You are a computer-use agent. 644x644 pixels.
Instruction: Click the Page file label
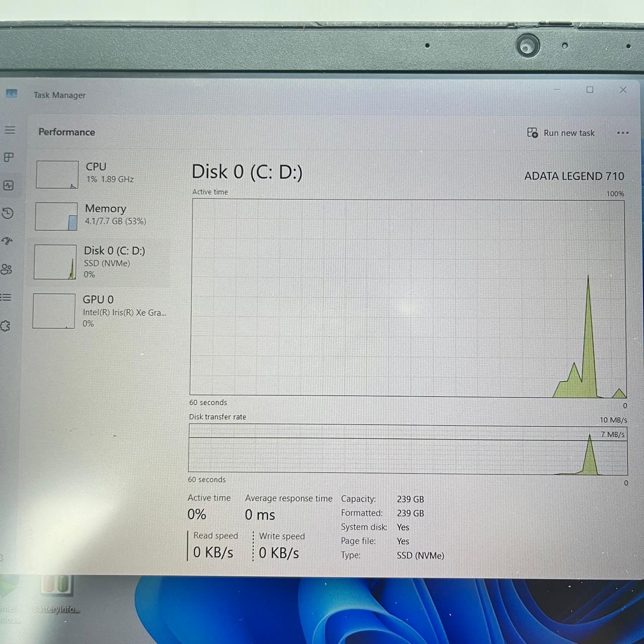(358, 541)
